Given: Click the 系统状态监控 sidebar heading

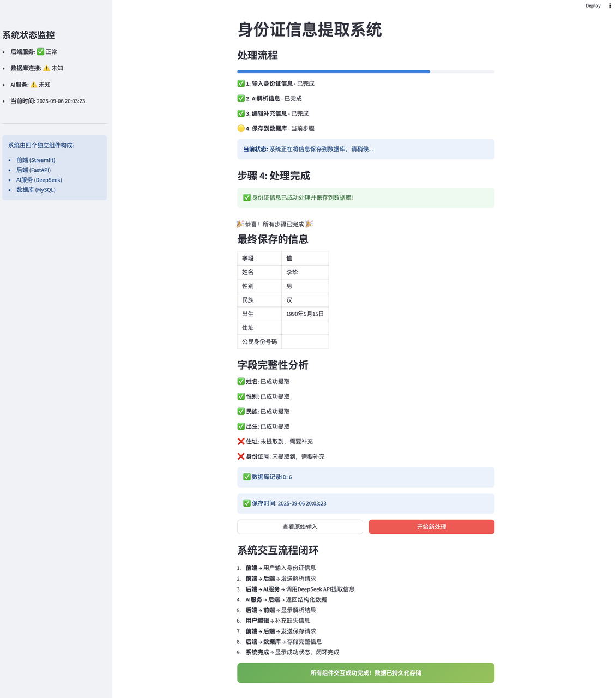Looking at the screenshot, I should point(28,35).
